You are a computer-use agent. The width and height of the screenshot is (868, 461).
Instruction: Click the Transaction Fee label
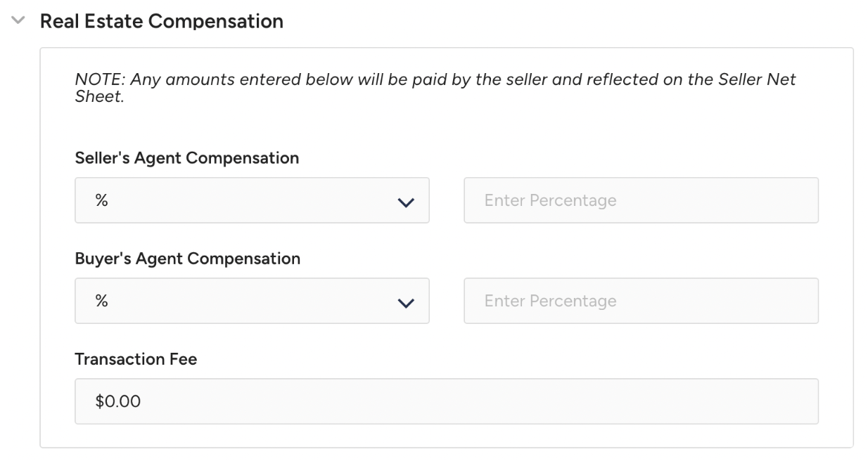coord(136,359)
